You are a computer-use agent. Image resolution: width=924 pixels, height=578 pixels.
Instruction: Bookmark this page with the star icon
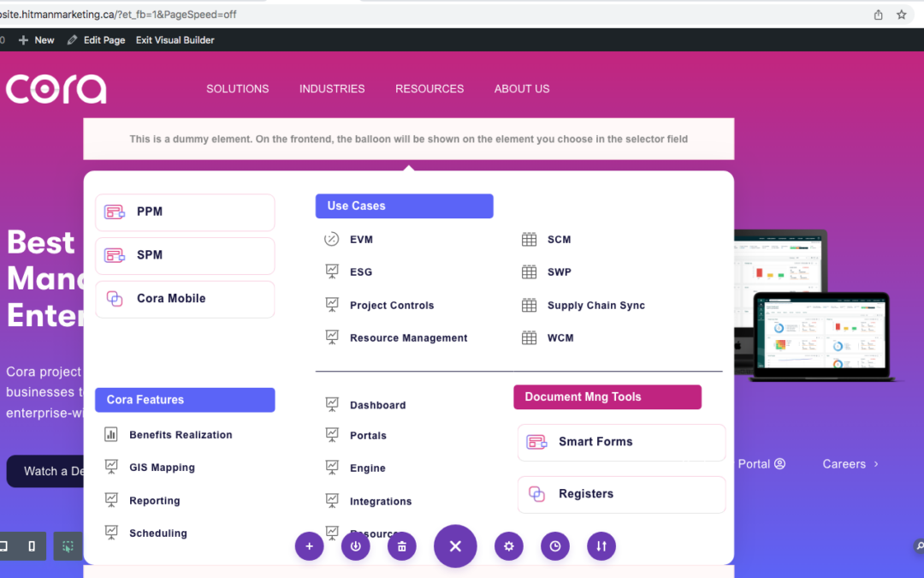(x=901, y=15)
